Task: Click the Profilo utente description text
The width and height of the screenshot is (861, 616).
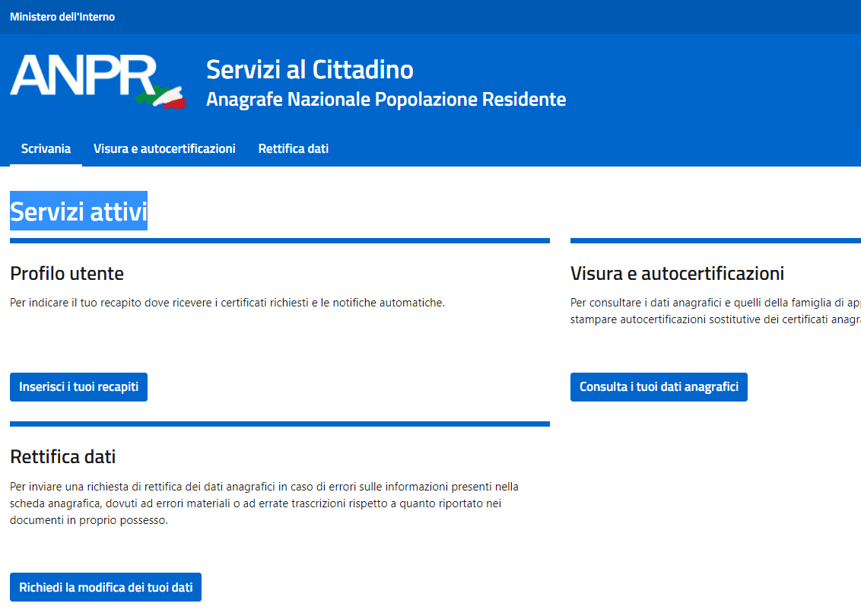Action: click(x=227, y=303)
